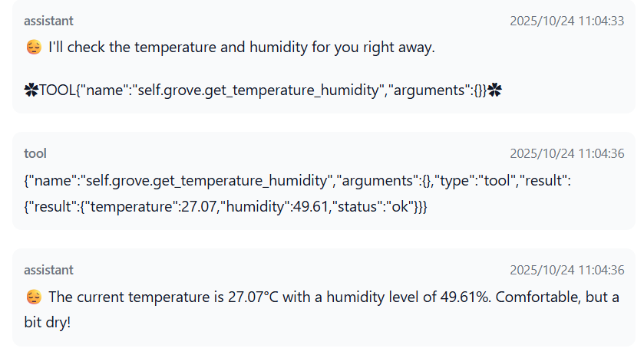Click the "tool" sender label

[x=35, y=153]
